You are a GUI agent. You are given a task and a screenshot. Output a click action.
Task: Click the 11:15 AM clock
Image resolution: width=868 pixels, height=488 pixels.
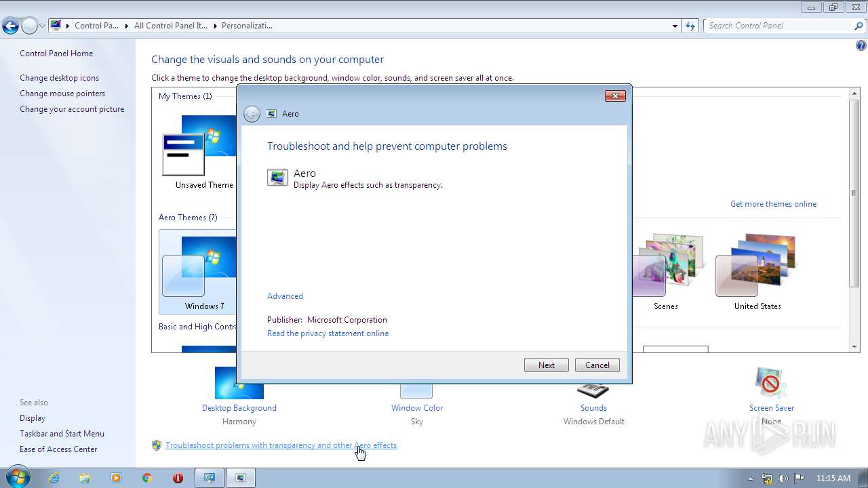(833, 479)
